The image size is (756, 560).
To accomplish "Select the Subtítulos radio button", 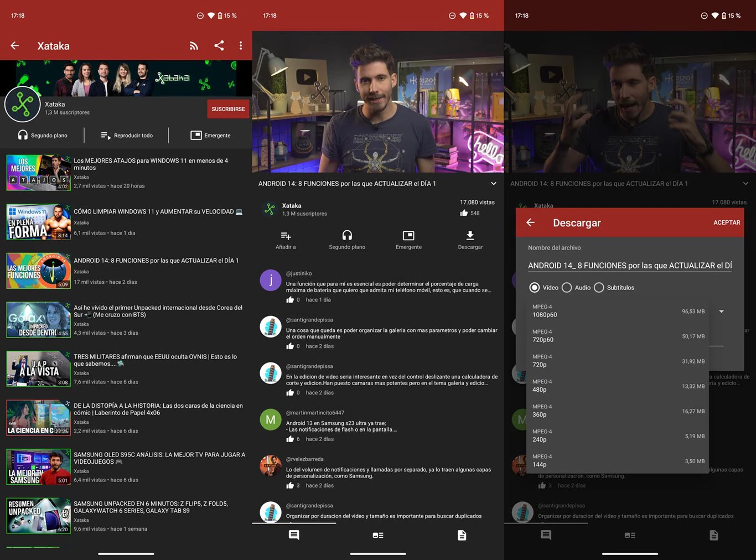I will coord(599,288).
